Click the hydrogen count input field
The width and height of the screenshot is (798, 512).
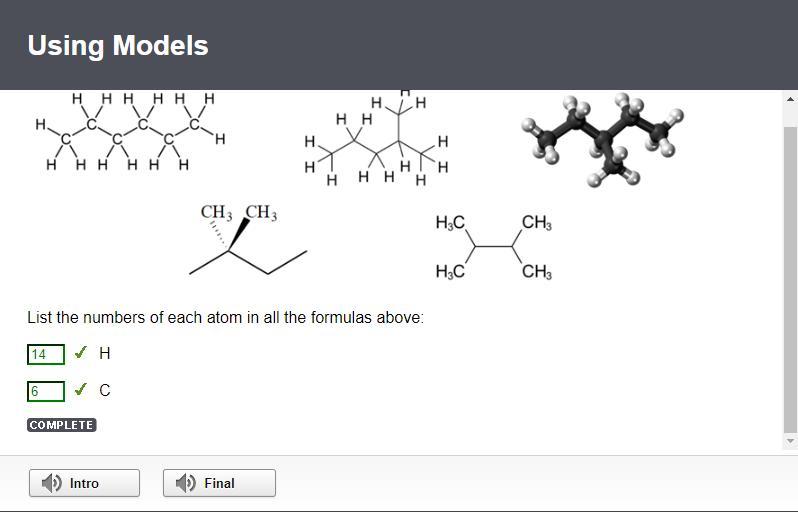click(x=46, y=354)
